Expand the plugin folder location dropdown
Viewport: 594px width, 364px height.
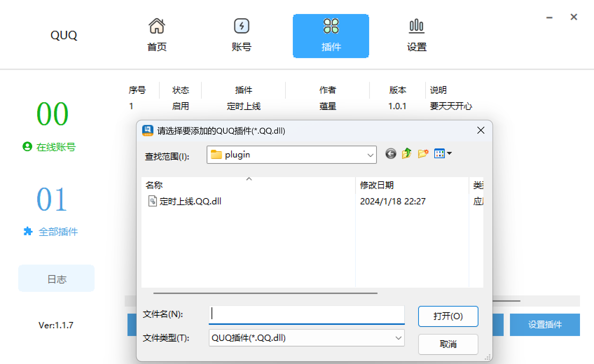coord(370,155)
